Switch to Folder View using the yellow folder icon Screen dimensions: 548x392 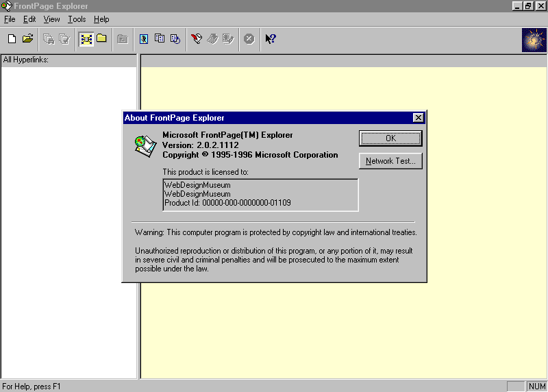coord(101,39)
